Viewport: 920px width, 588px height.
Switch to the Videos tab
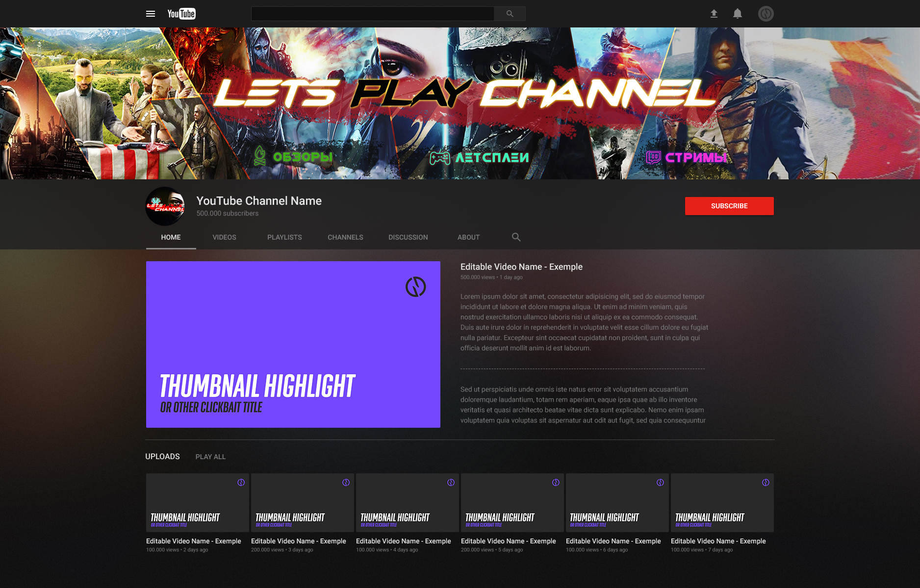[x=224, y=237]
